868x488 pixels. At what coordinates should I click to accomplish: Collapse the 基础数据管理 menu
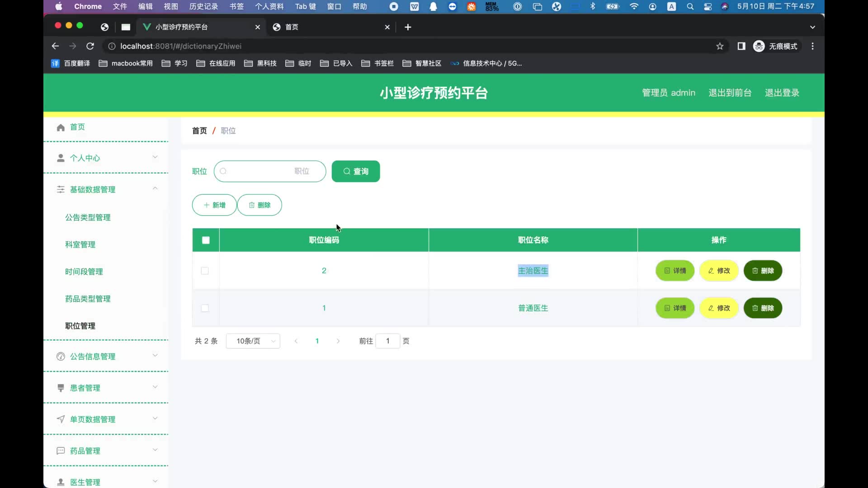[155, 188]
